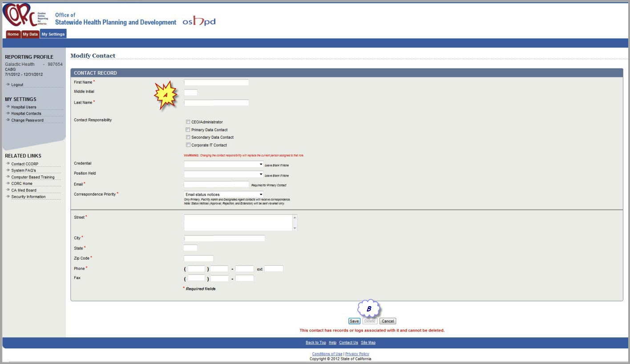Open the System FAQ's link

24,170
